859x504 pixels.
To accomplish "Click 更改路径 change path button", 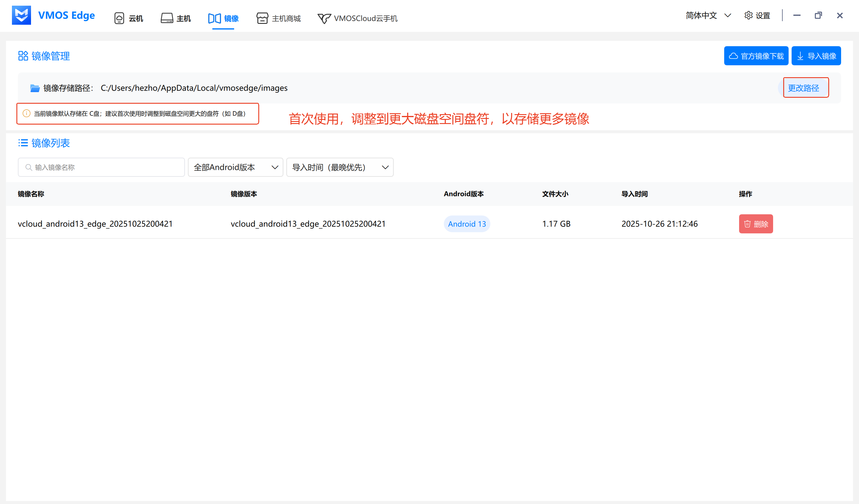I will click(x=803, y=88).
